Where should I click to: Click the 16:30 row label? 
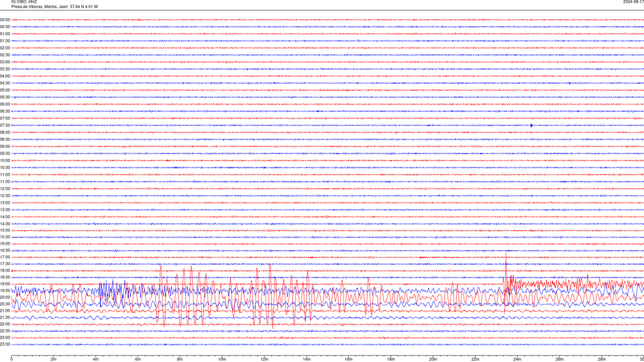coord(5,250)
